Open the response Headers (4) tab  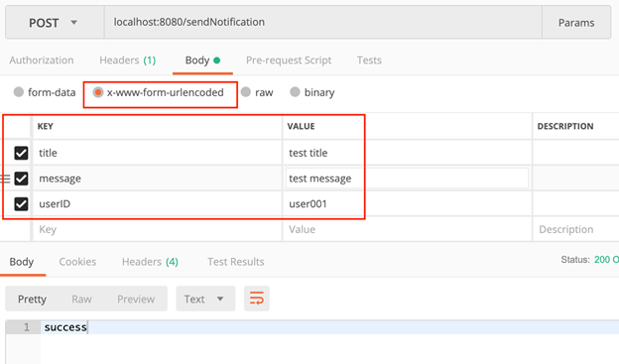150,262
